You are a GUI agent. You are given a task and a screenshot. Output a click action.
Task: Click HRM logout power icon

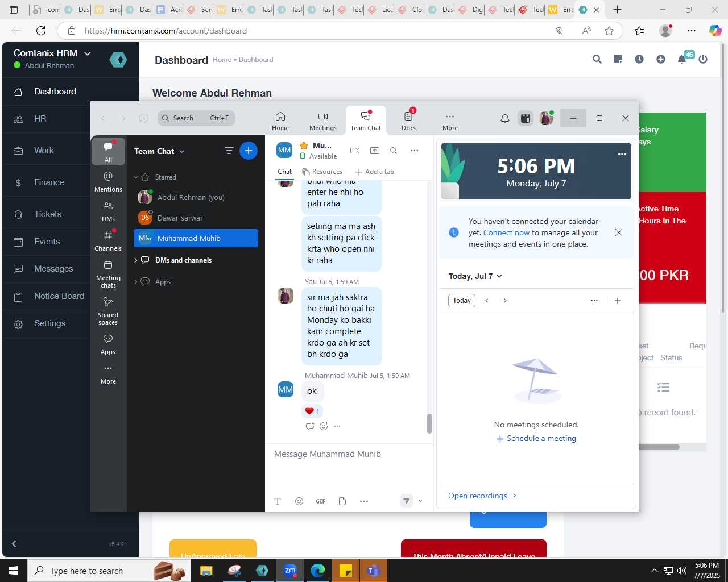tap(703, 59)
